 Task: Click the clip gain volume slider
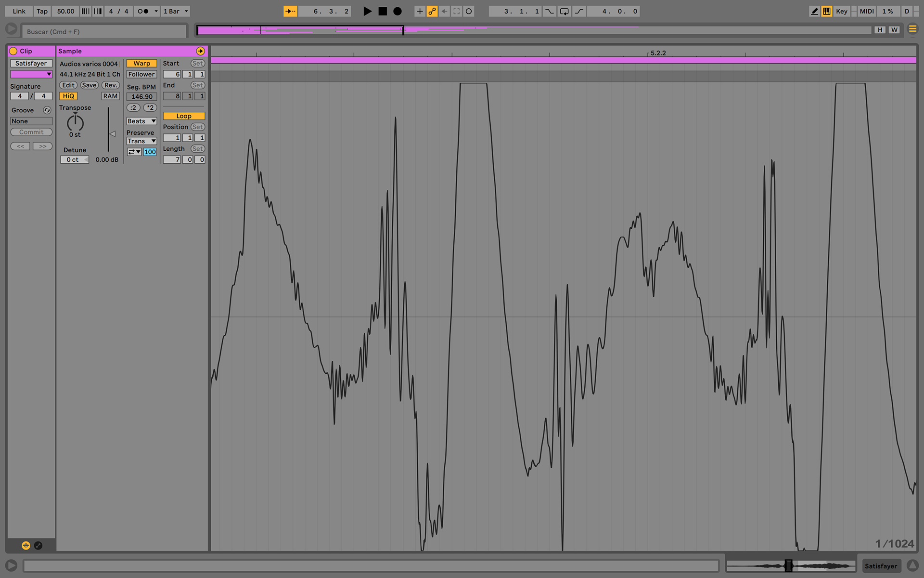(110, 133)
